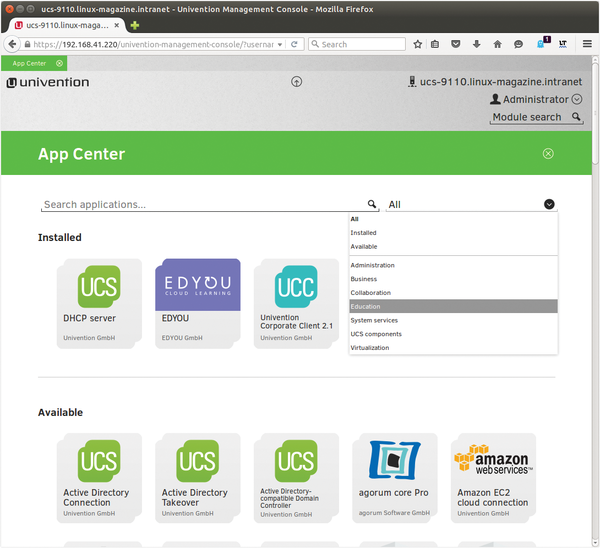This screenshot has height=548, width=600.
Task: Bookmark page with the star icon
Action: 417,44
